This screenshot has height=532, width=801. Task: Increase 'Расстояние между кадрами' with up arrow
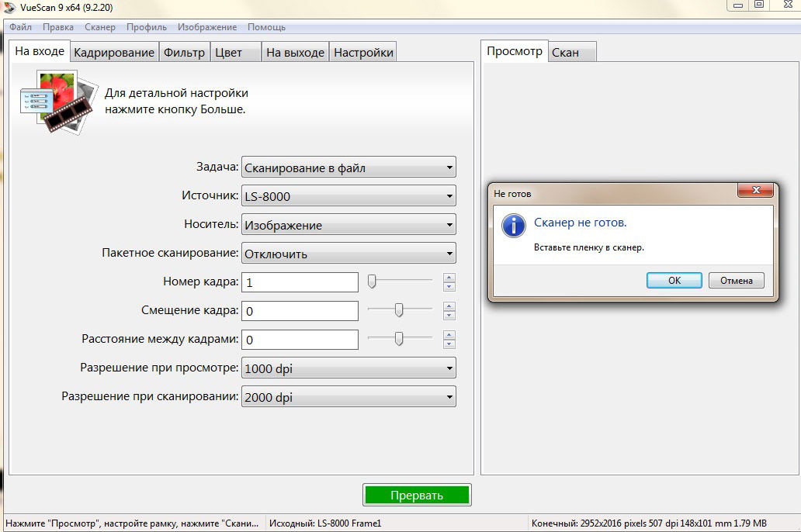click(449, 335)
